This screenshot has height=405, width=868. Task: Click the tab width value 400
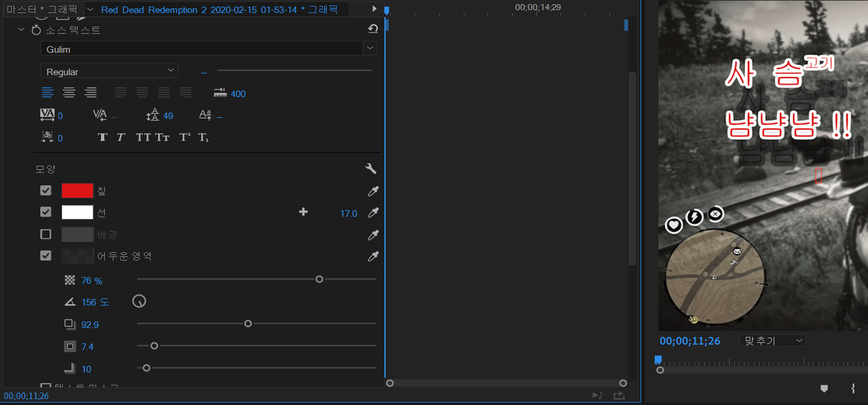click(238, 94)
